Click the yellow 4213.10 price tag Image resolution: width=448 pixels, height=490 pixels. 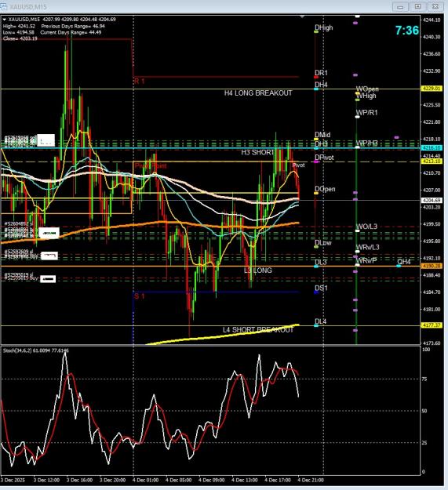[432, 162]
